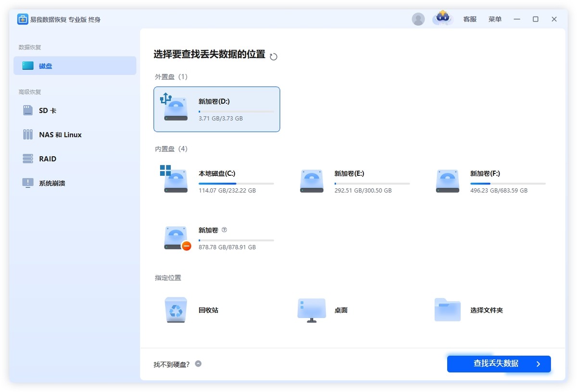Open the user account avatar

(x=418, y=19)
